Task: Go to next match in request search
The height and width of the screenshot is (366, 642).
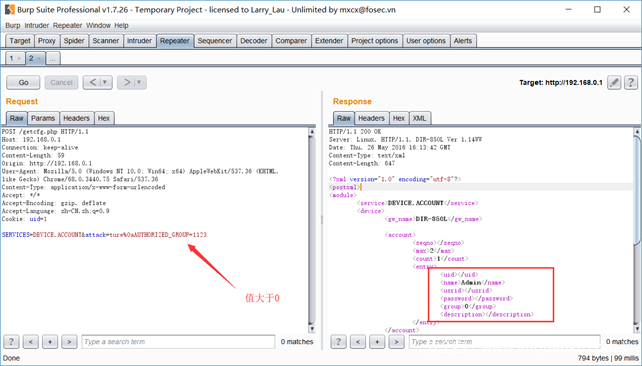Action: 69,341
